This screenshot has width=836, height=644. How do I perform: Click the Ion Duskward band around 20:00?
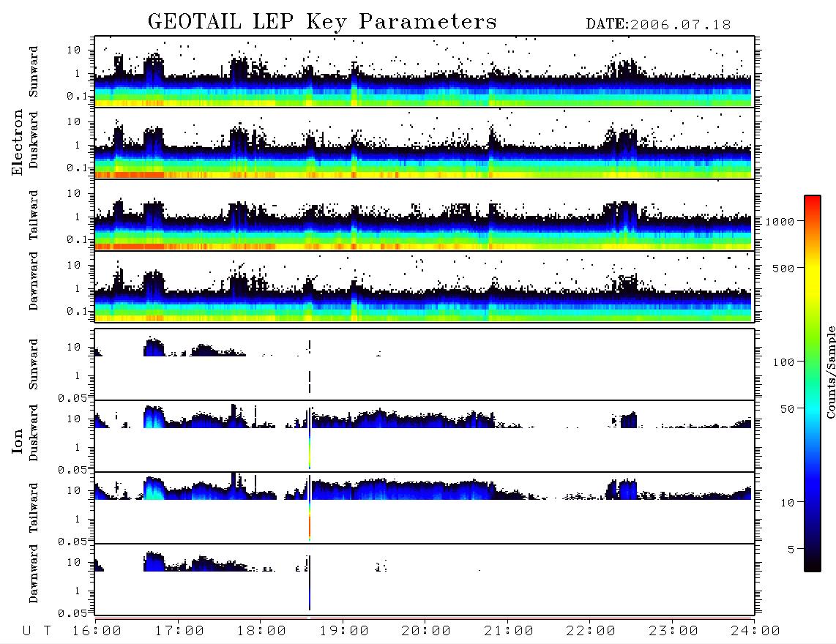click(x=425, y=421)
